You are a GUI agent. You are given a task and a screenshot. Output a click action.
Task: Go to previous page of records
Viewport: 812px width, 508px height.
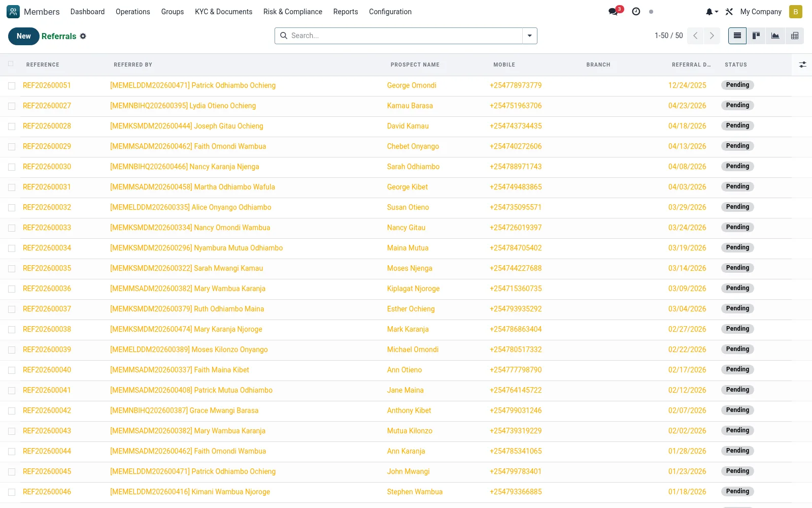coord(696,36)
